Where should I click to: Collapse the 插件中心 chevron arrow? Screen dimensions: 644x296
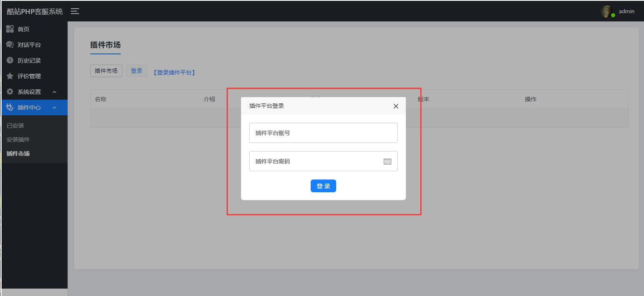[x=54, y=107]
